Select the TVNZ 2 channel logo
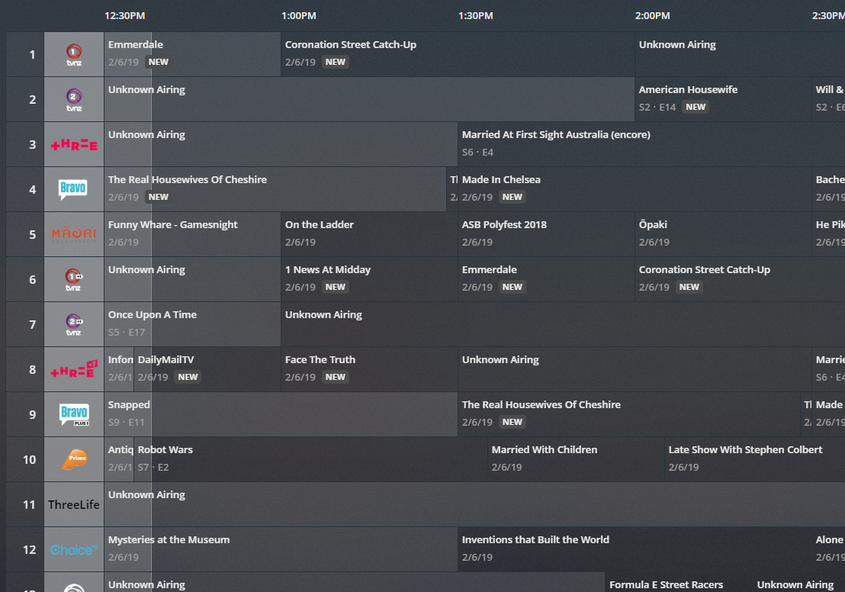The width and height of the screenshot is (845, 592). point(74,100)
